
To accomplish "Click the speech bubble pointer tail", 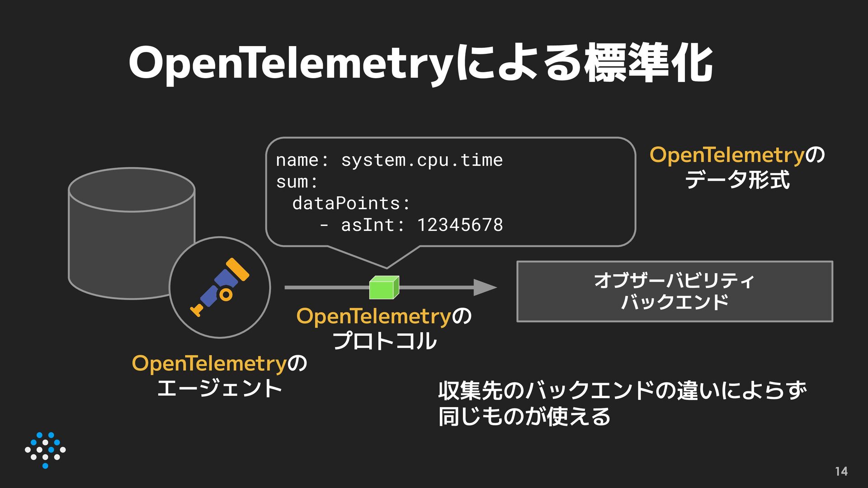I will coord(384,257).
